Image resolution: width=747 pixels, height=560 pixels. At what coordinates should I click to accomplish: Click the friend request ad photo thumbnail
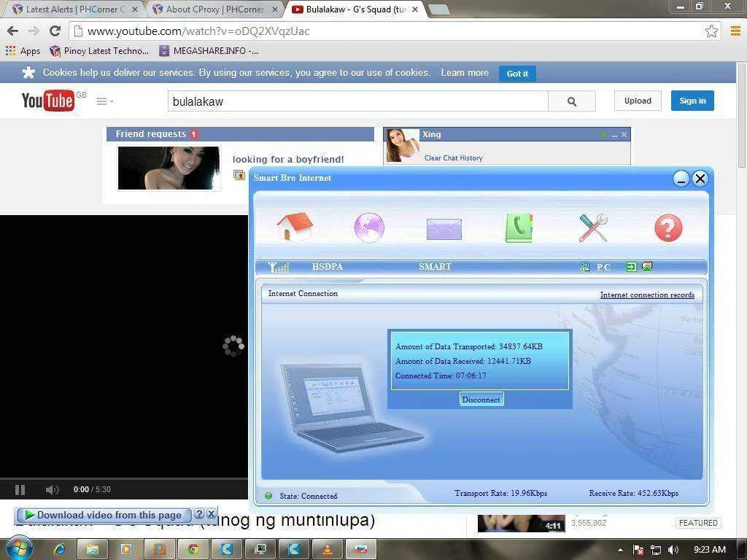[x=169, y=168]
